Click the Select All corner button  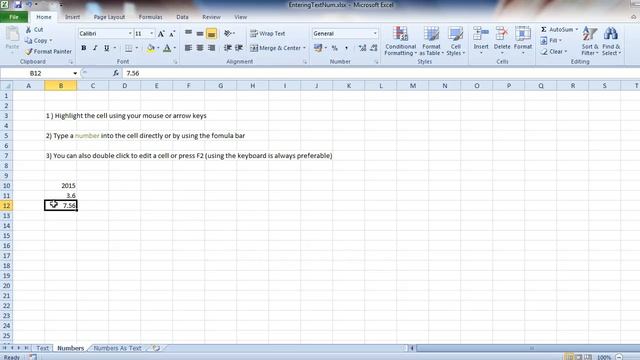point(6,86)
